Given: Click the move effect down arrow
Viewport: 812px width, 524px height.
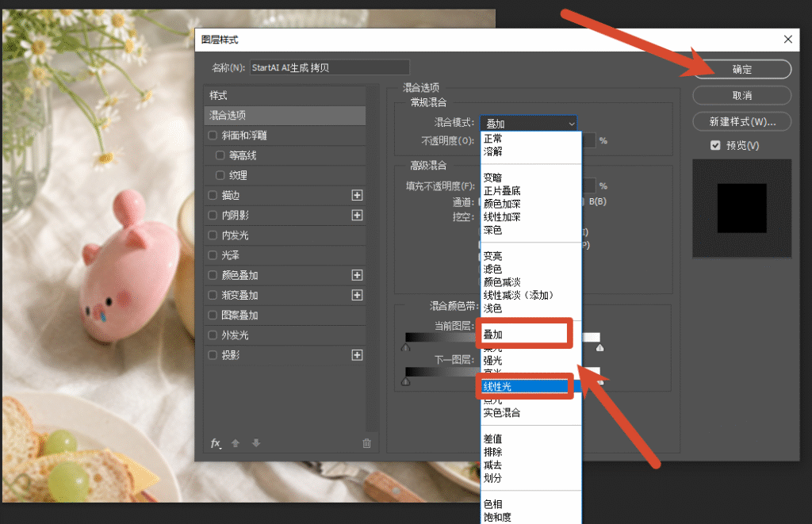Looking at the screenshot, I should tap(256, 443).
